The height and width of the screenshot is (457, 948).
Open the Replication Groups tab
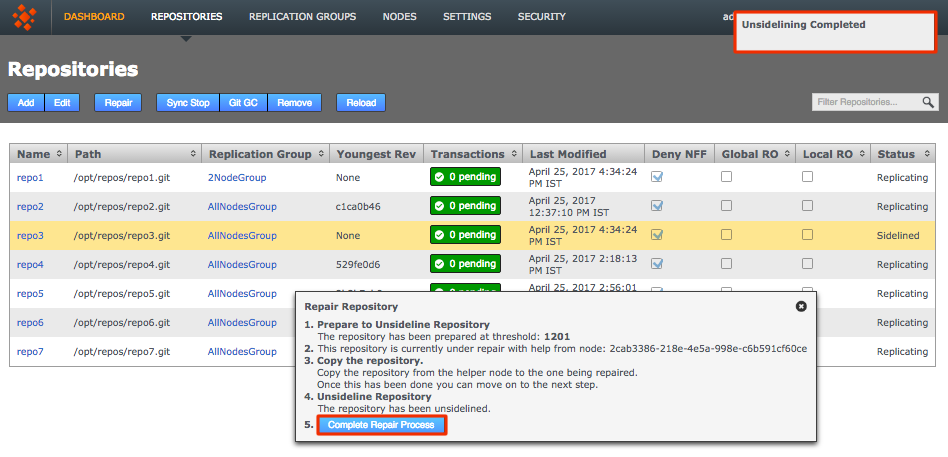[x=302, y=17]
